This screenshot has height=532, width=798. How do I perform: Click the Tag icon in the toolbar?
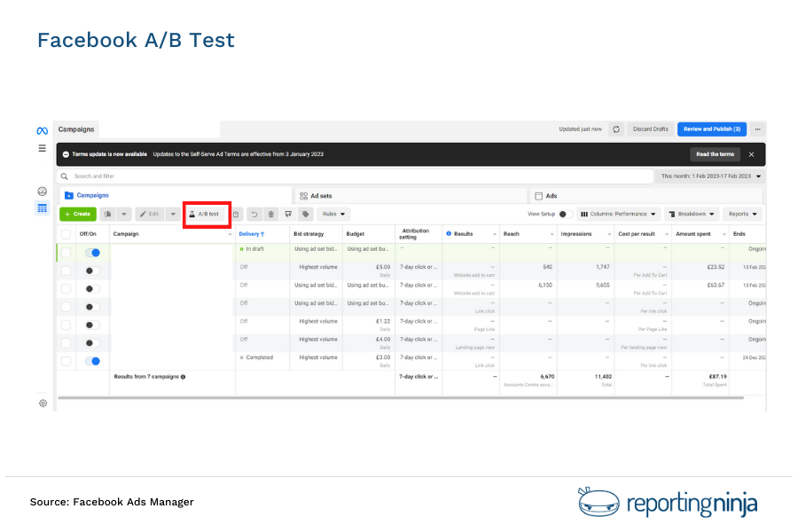304,214
